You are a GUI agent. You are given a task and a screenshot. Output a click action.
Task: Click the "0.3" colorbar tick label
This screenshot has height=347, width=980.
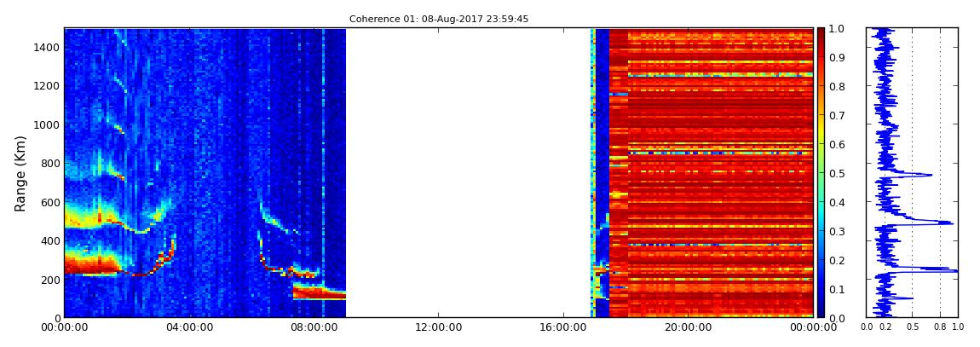coord(838,231)
